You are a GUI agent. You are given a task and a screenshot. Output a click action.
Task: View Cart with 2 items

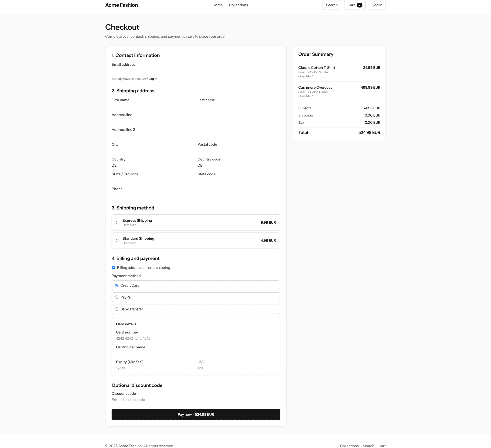point(355,5)
